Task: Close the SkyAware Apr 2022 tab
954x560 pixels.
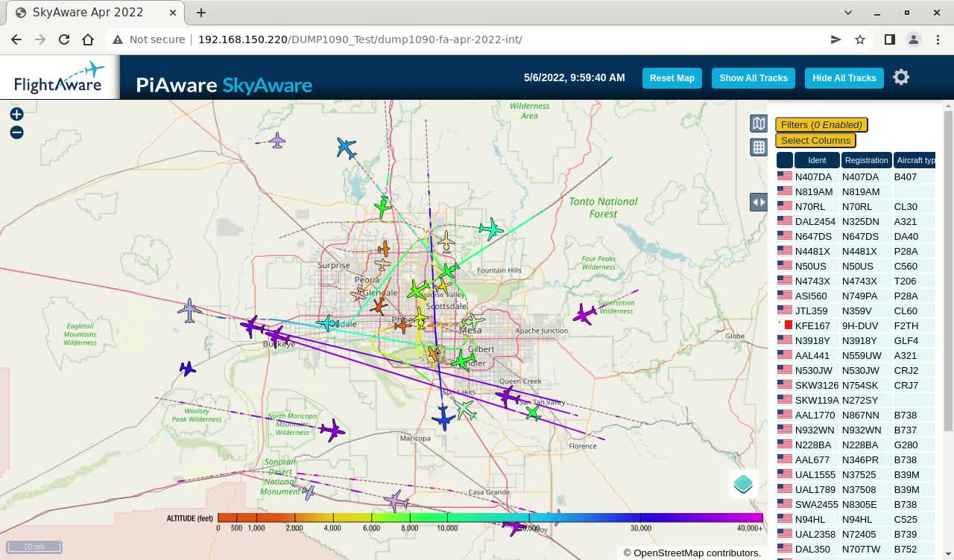Action: tap(173, 13)
